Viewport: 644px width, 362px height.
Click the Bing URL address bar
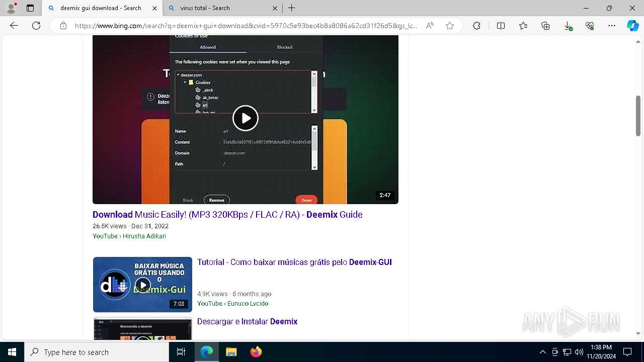(246, 26)
